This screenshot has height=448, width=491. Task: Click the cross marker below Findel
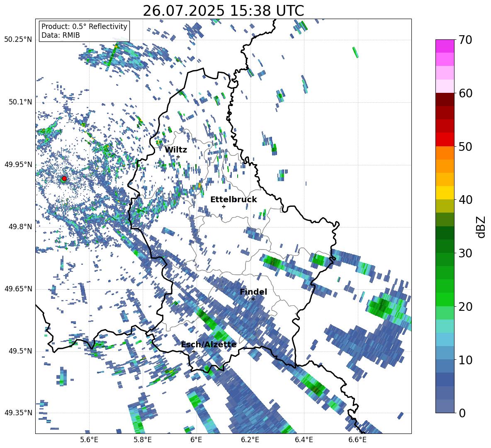tap(253, 299)
